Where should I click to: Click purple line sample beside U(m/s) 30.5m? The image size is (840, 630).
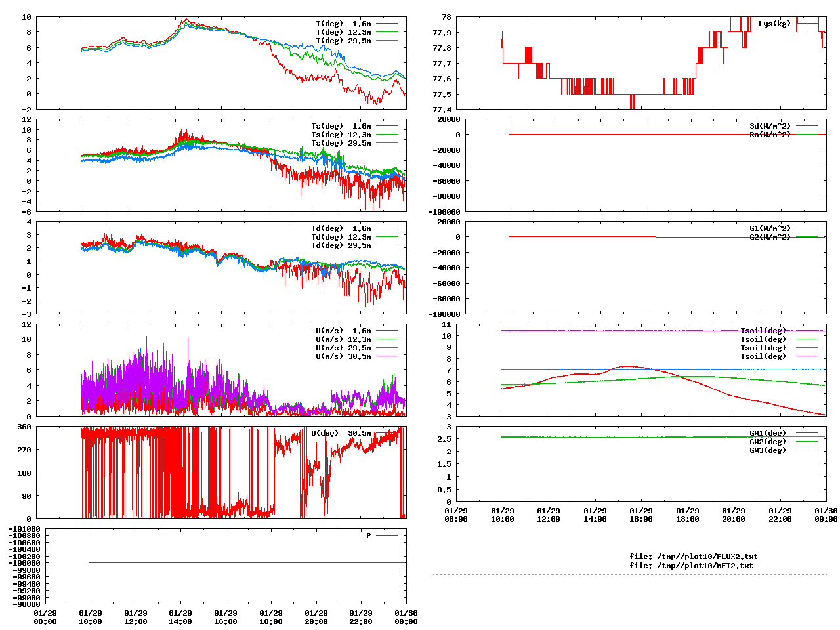tap(387, 356)
